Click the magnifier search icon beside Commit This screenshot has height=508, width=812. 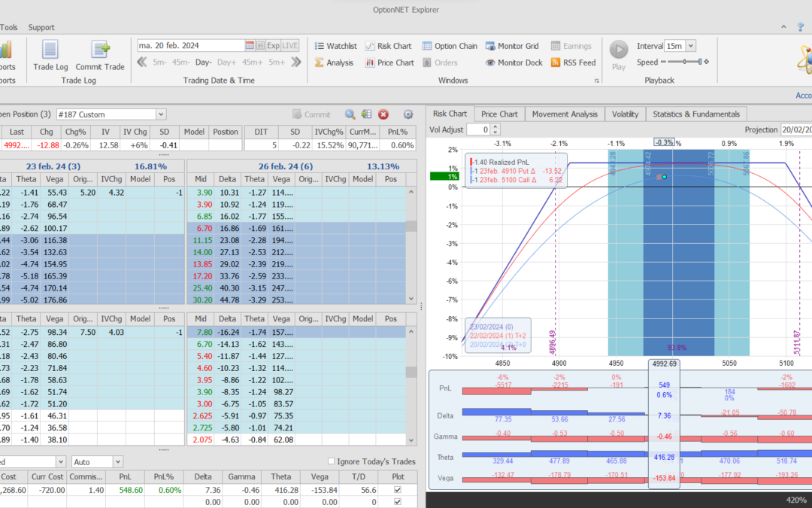tap(350, 114)
